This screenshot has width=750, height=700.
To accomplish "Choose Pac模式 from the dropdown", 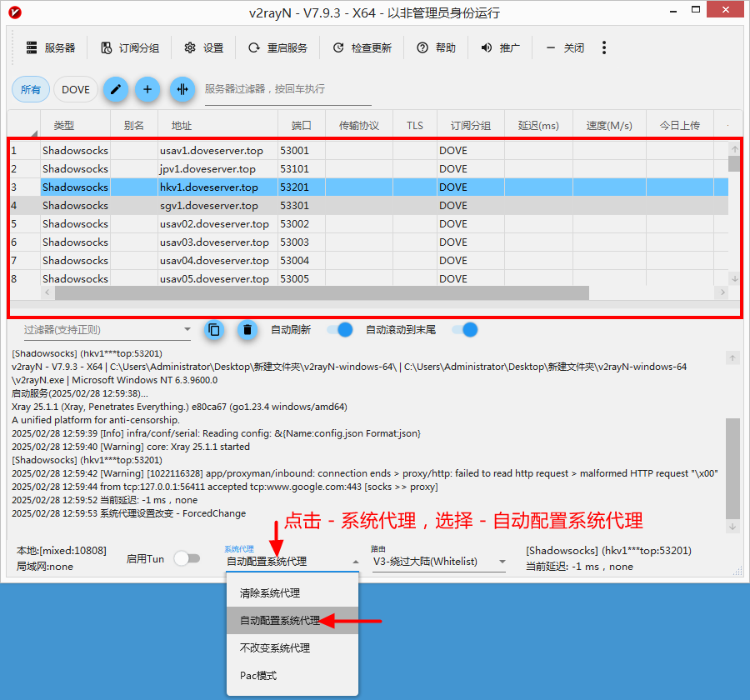I will pyautogui.click(x=292, y=675).
